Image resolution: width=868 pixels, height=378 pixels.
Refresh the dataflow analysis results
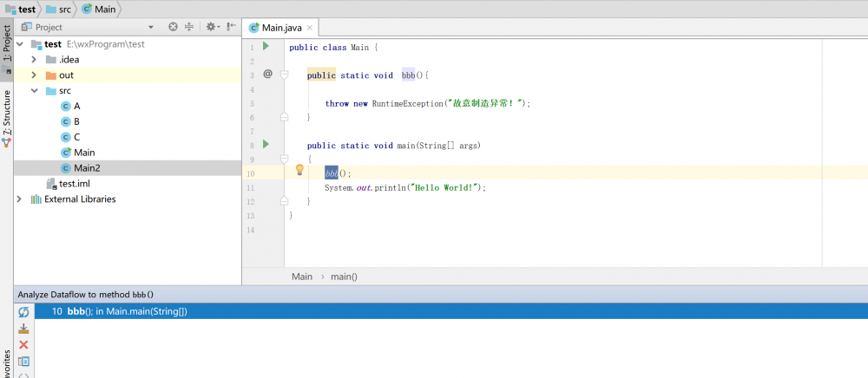(23, 313)
